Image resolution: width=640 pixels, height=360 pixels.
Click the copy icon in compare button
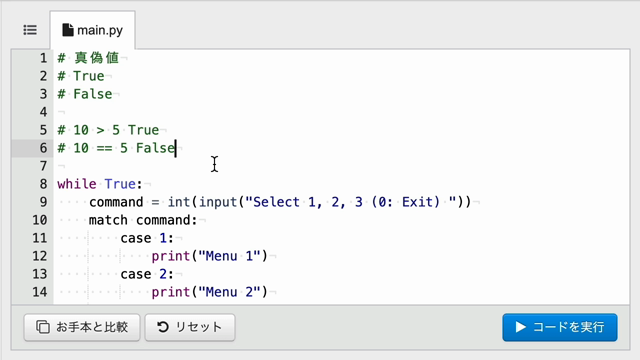(x=43, y=327)
